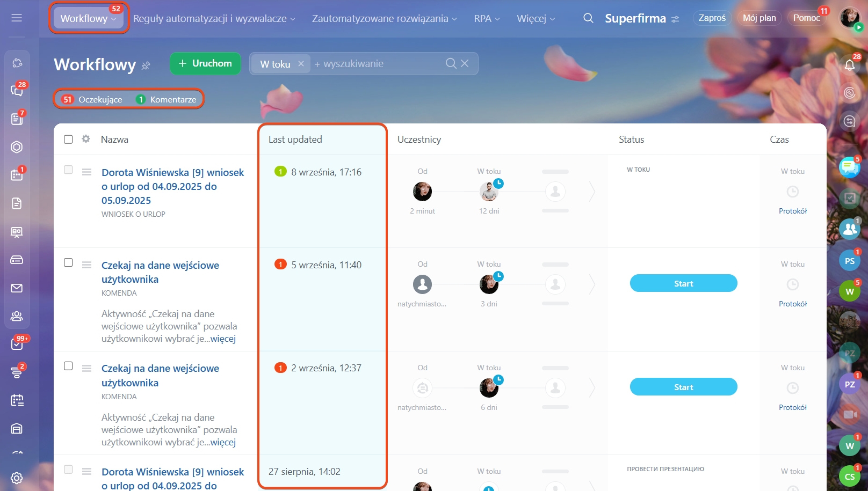Image resolution: width=868 pixels, height=491 pixels.
Task: Open tasks icon with badge 7 in sidebar
Action: (x=17, y=119)
